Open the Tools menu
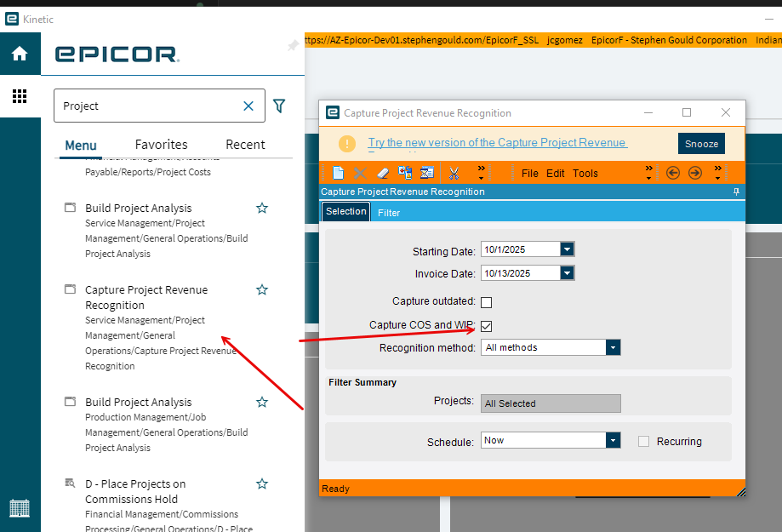 point(585,173)
